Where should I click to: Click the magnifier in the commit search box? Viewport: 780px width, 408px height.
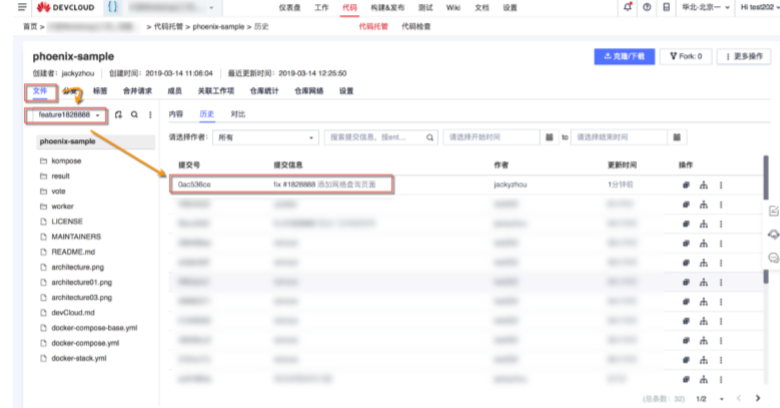coord(430,137)
